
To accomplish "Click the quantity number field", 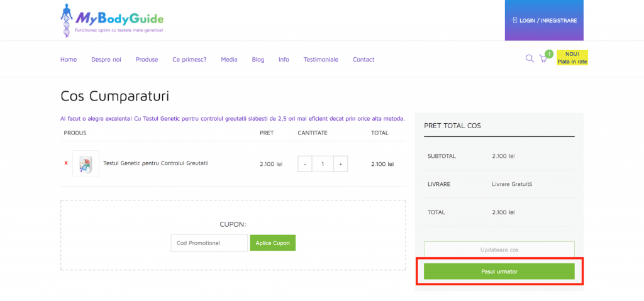I will click(x=323, y=164).
